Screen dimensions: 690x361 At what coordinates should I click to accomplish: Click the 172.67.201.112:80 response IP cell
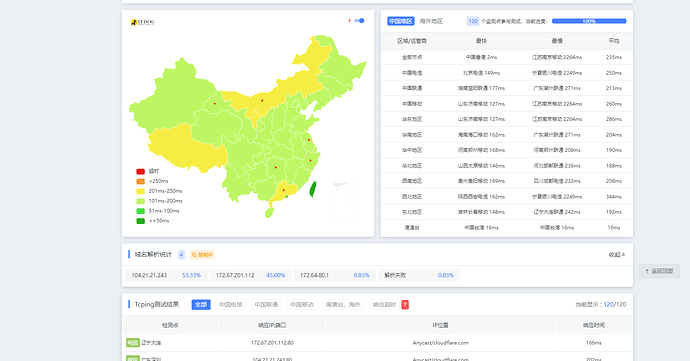272,343
